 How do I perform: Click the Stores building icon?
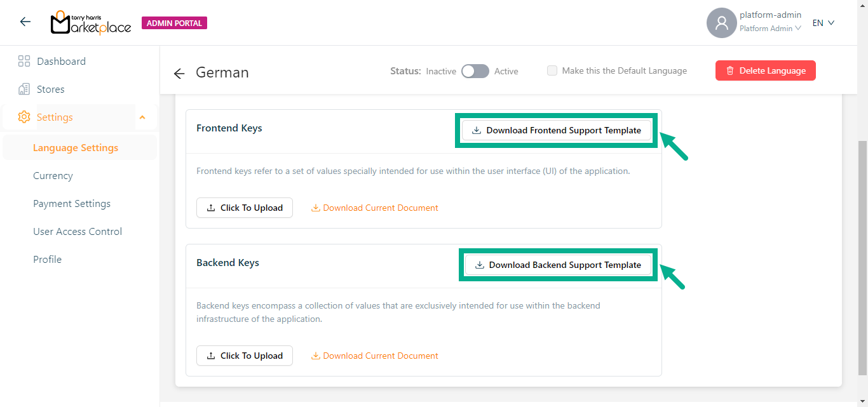click(x=24, y=90)
